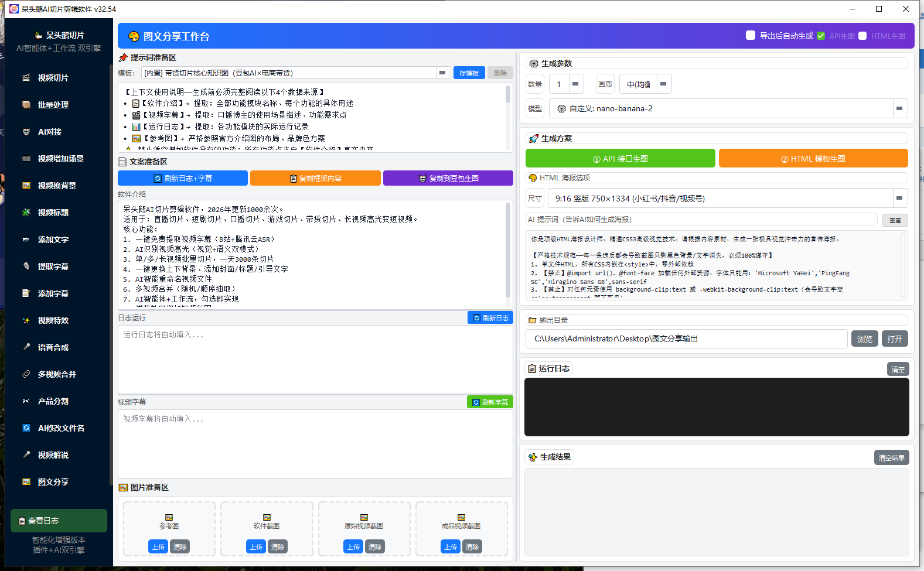Viewport: 924px width, 571px height.
Task: Click the gear icon next to 生成参数
Action: 534,63
